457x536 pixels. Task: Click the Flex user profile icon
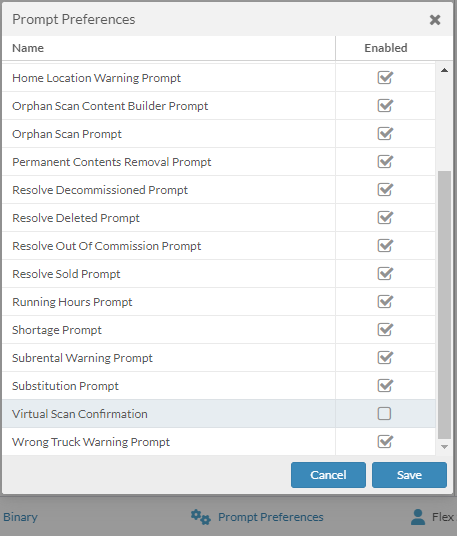[418, 517]
